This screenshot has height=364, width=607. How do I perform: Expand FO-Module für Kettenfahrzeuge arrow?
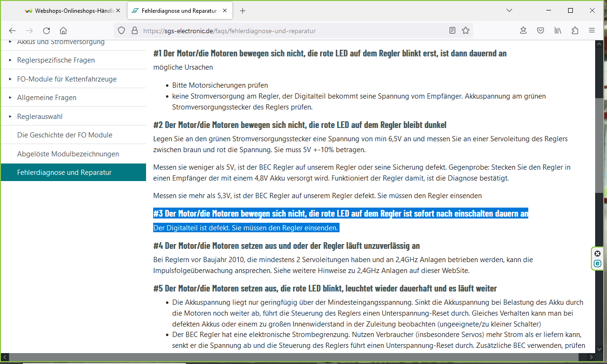click(x=10, y=79)
